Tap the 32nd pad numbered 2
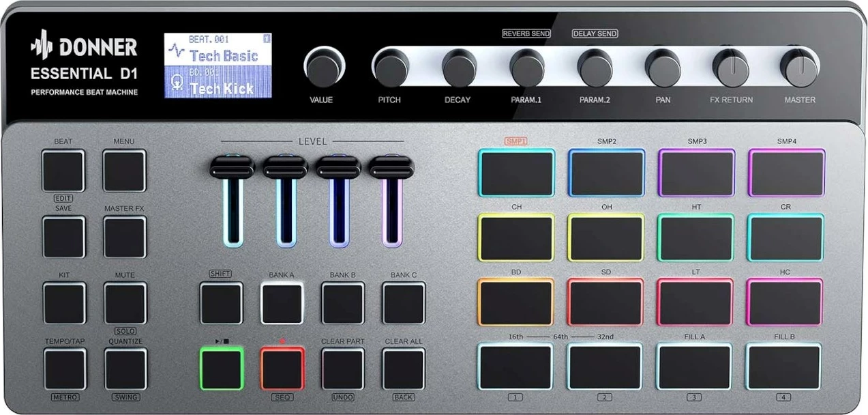This screenshot has height=415, width=868. (x=605, y=367)
